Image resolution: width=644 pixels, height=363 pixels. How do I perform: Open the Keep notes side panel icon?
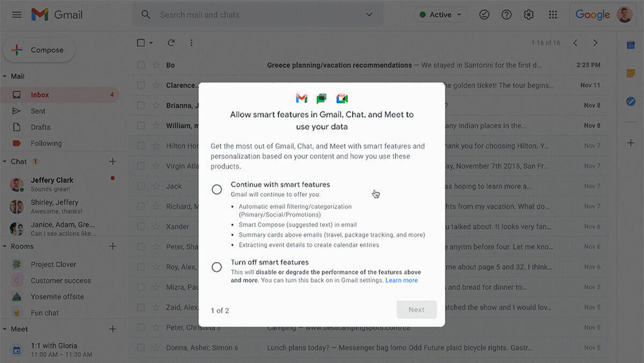click(631, 73)
